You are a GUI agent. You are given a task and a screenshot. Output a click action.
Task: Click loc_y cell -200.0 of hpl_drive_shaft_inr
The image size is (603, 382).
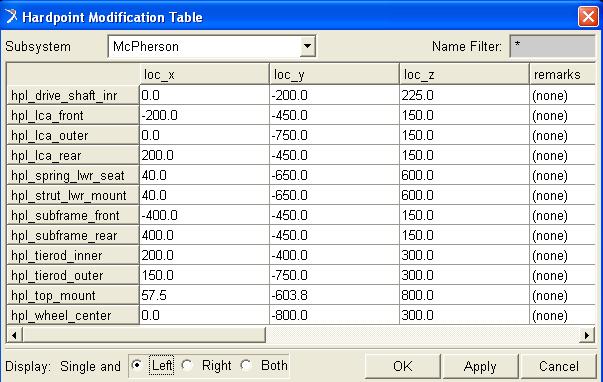[335, 95]
